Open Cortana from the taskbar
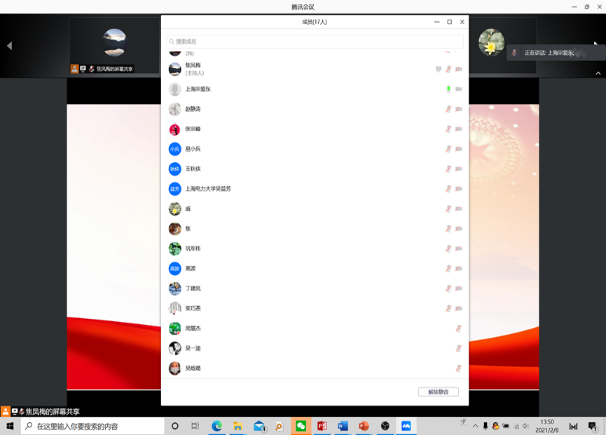 click(x=175, y=426)
